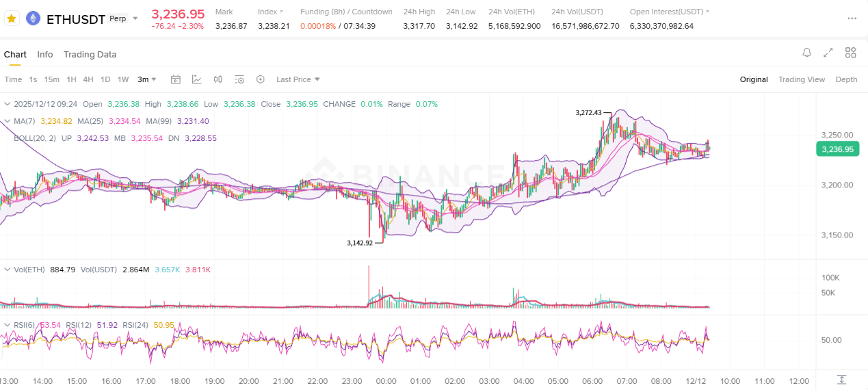The image size is (868, 390).
Task: Open the calendar go-to-date icon
Action: (175, 79)
